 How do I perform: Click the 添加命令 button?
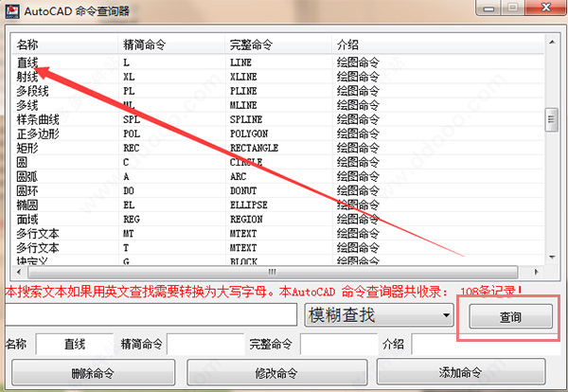click(x=461, y=372)
